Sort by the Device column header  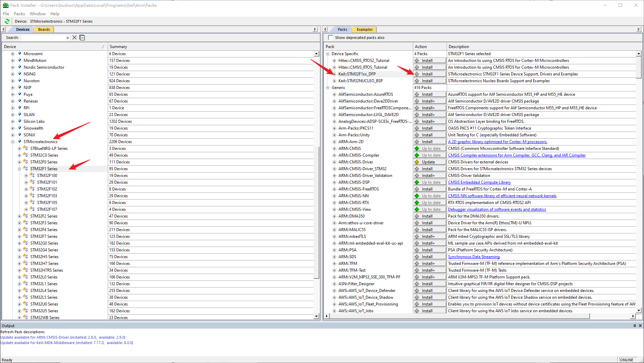coord(55,47)
